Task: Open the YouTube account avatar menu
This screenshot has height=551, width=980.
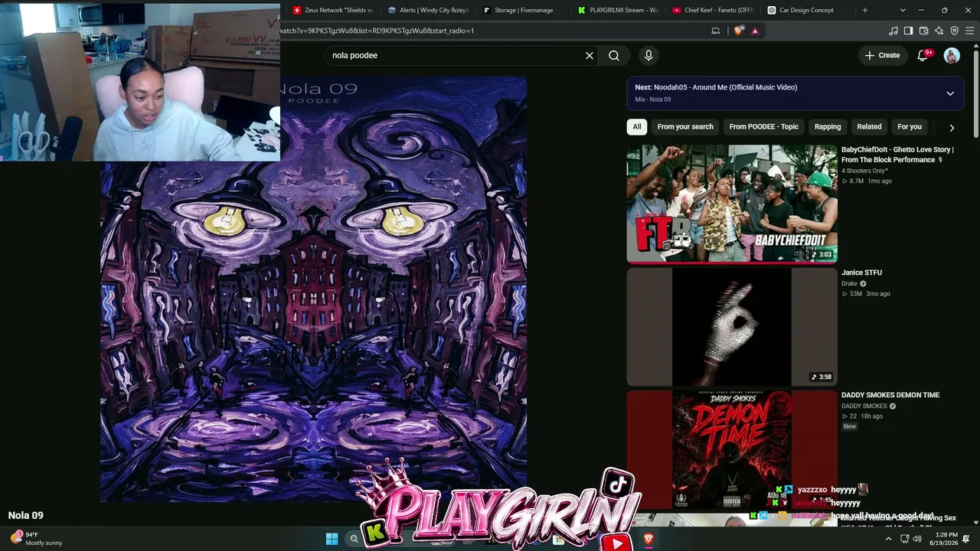Action: pos(952,55)
